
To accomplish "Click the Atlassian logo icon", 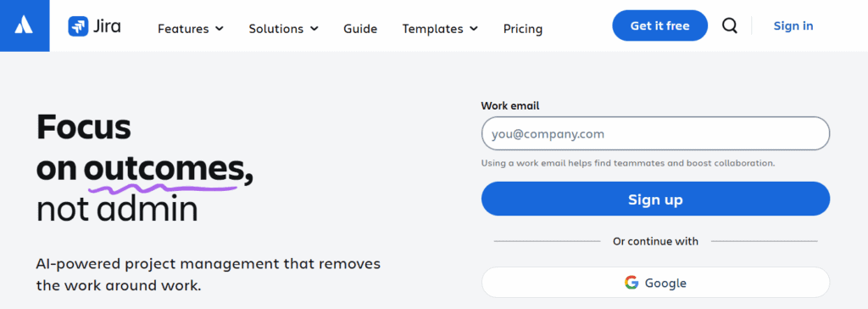I will click(25, 25).
